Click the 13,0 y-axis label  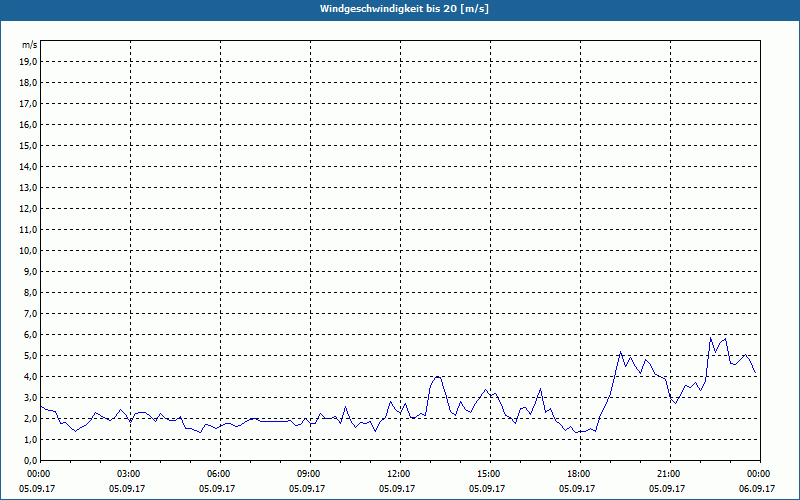click(x=28, y=188)
